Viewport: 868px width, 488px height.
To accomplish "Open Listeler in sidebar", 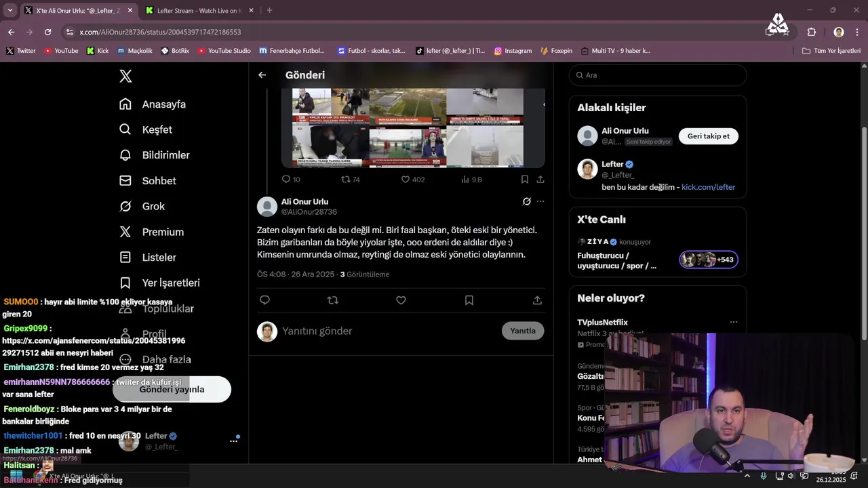I will click(148, 258).
